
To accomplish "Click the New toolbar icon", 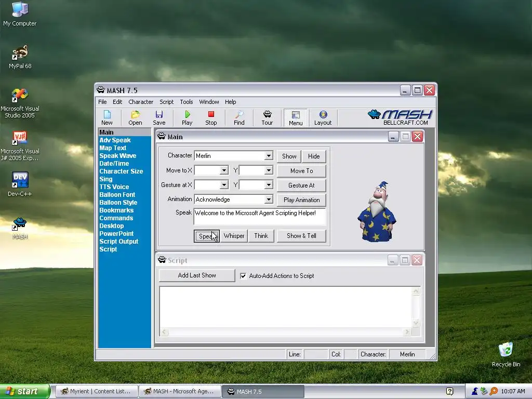I will (x=107, y=118).
